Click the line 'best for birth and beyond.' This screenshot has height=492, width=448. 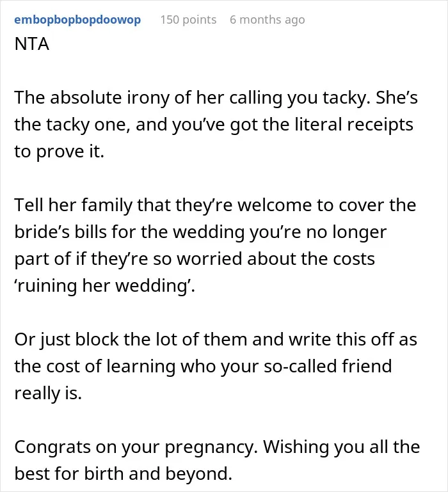(123, 474)
